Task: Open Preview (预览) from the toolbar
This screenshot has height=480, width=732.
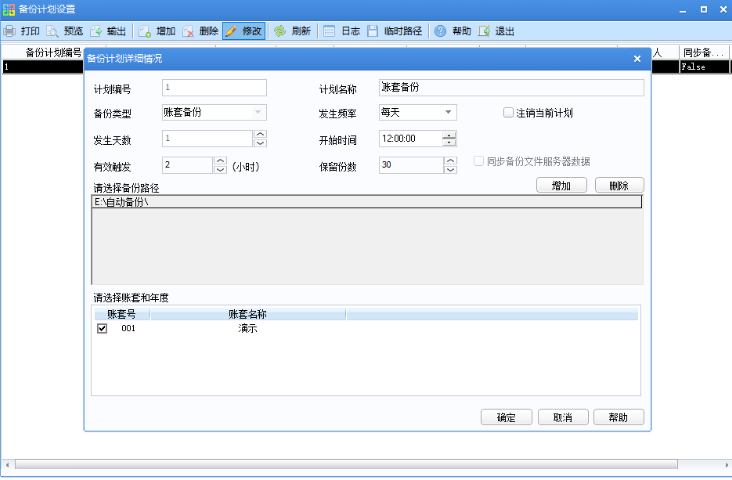Action: coord(52,31)
